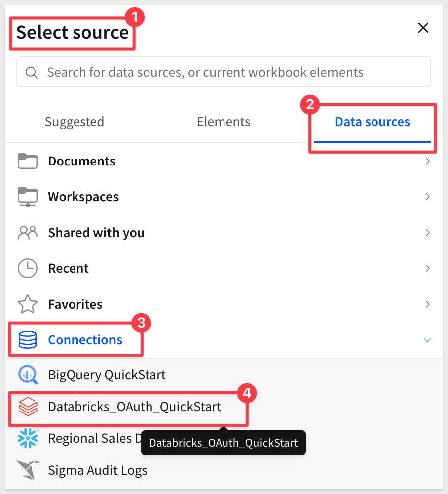Click the Databricks red layers icon
Screen dimensions: 448x494
point(28,407)
